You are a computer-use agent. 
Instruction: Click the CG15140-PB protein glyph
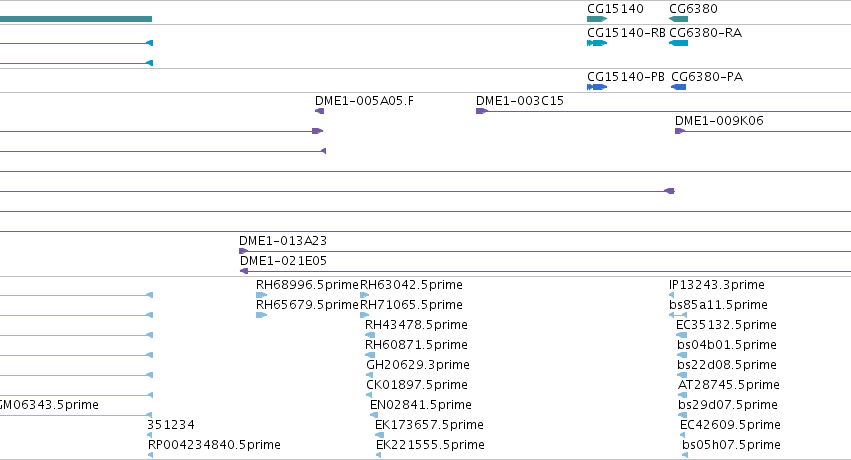597,87
